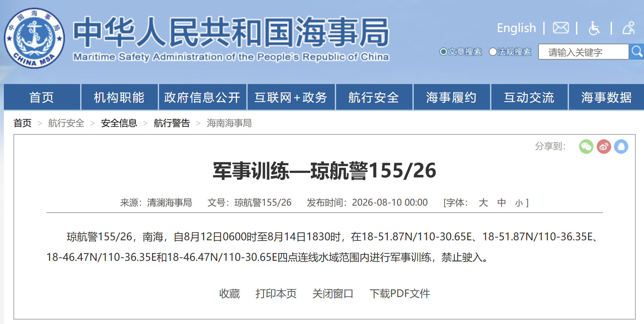The height and width of the screenshot is (324, 644).
Task: Open the 海事履约 menu
Action: click(x=452, y=97)
